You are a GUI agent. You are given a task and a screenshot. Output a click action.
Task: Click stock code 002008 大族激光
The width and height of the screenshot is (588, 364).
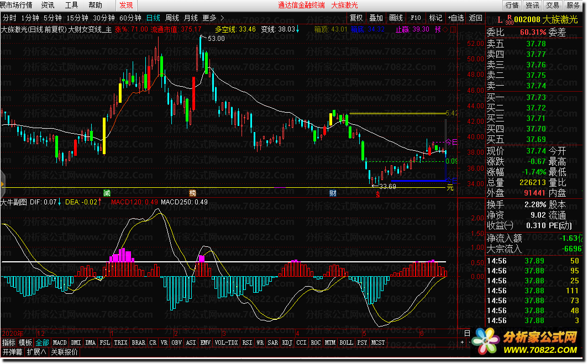(x=546, y=19)
